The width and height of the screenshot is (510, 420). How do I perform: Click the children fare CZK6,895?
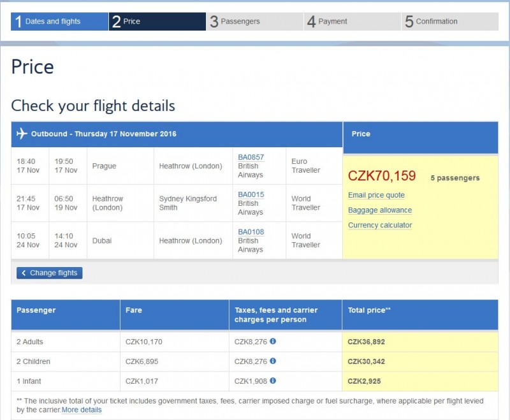(142, 361)
